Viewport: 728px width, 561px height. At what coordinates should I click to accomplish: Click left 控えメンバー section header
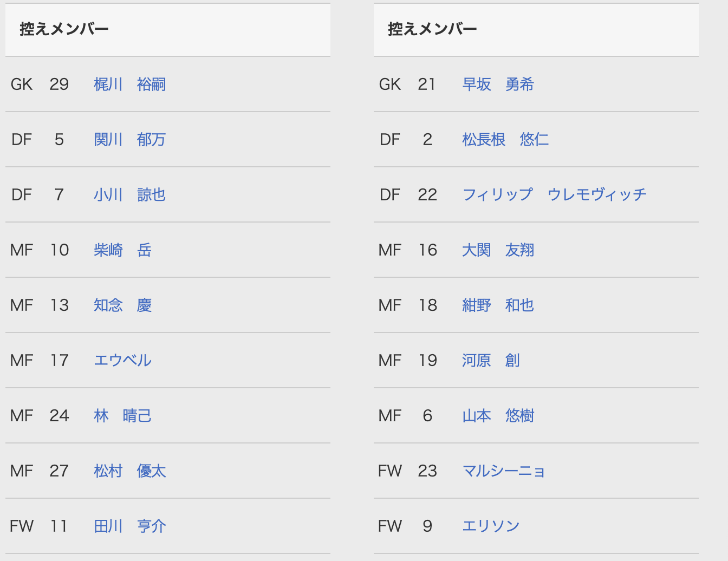click(64, 29)
